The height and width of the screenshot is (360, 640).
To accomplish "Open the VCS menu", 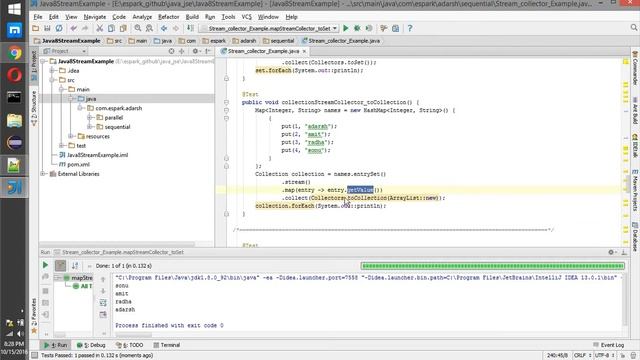I will click(247, 17).
